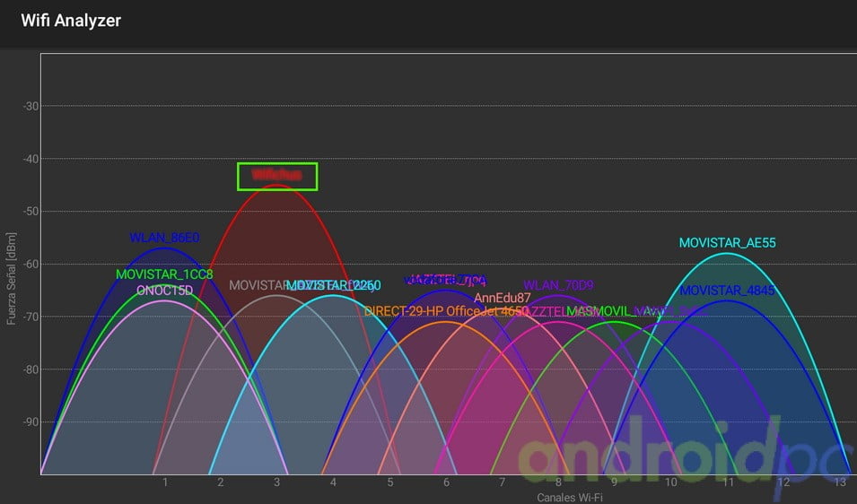
Task: Click the MOVISTAR_4845 network label
Action: point(727,291)
